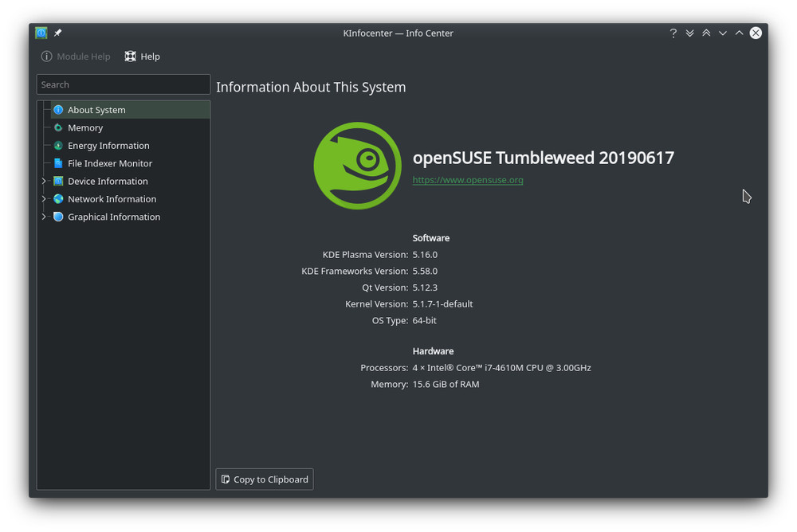
Task: Select the Network Information globe icon
Action: pos(58,199)
